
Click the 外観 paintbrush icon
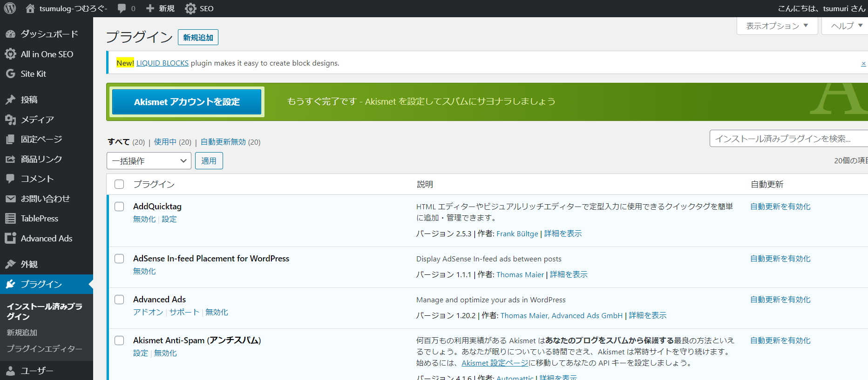[10, 264]
